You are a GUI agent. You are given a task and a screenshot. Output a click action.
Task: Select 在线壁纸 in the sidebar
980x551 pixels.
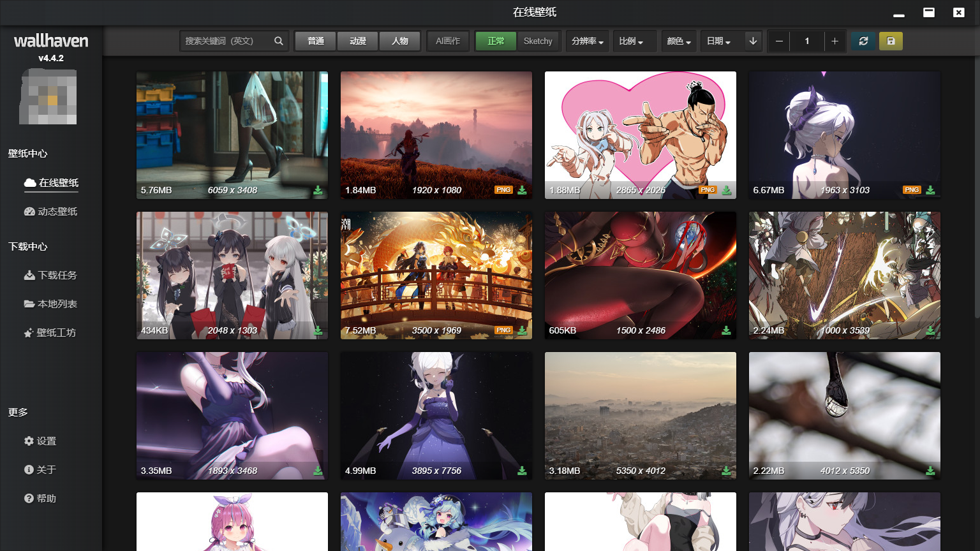(51, 182)
